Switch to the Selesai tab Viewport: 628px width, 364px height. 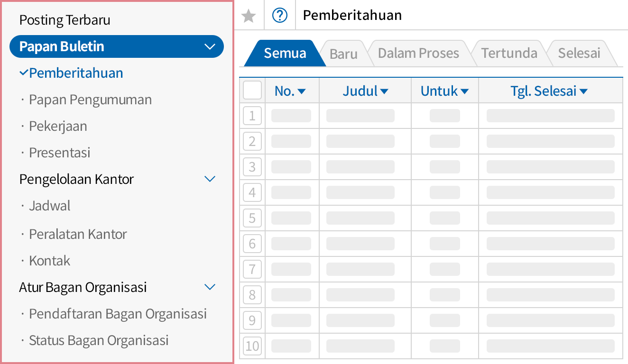[579, 53]
